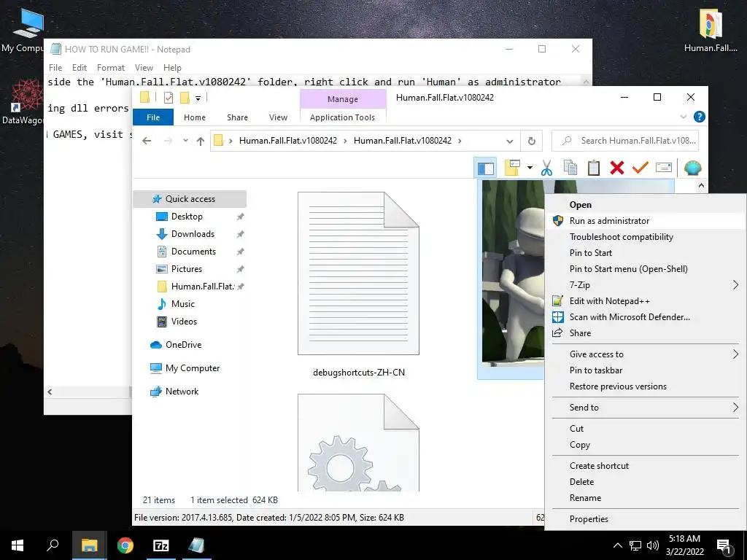Viewport: 747px width, 560px height.
Task: Select the debugshortcuts-ZH-CN file
Action: pyautogui.click(x=359, y=284)
